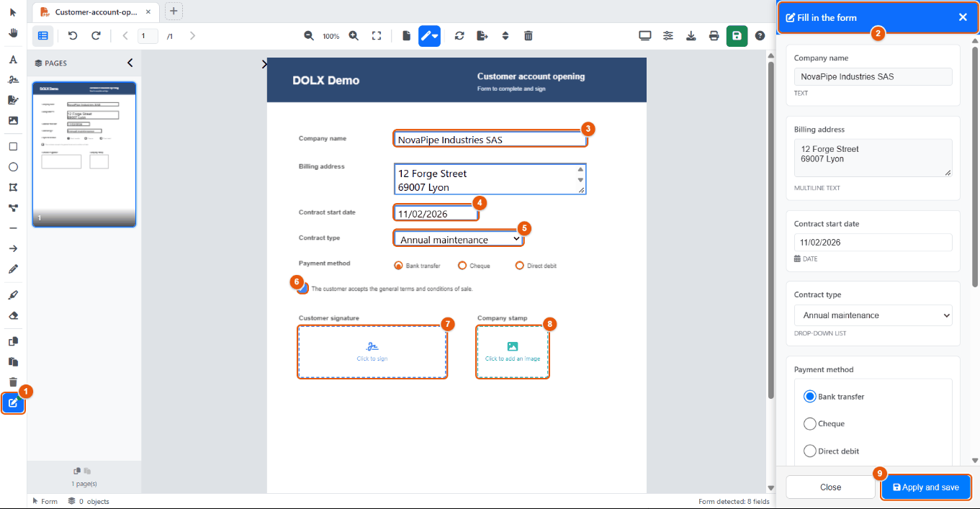Click the monitor display icon
980x509 pixels.
click(x=645, y=36)
